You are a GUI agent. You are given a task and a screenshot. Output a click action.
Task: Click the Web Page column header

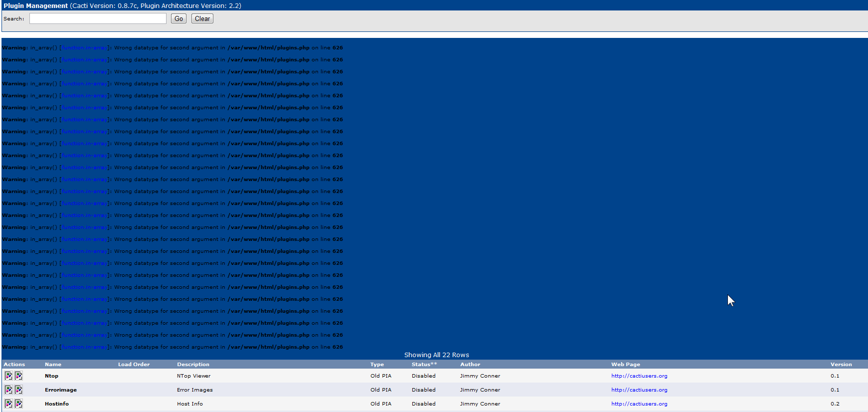(626, 365)
